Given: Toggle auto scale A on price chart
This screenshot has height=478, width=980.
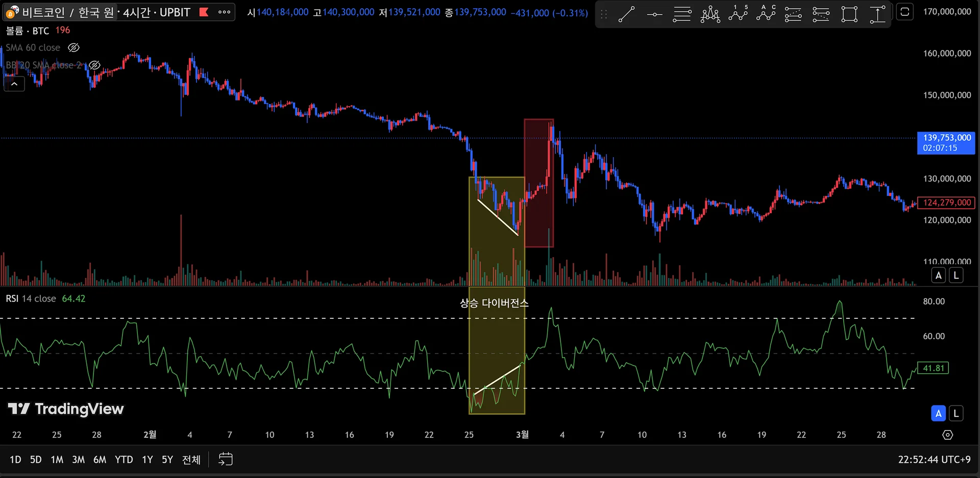Looking at the screenshot, I should pos(938,275).
